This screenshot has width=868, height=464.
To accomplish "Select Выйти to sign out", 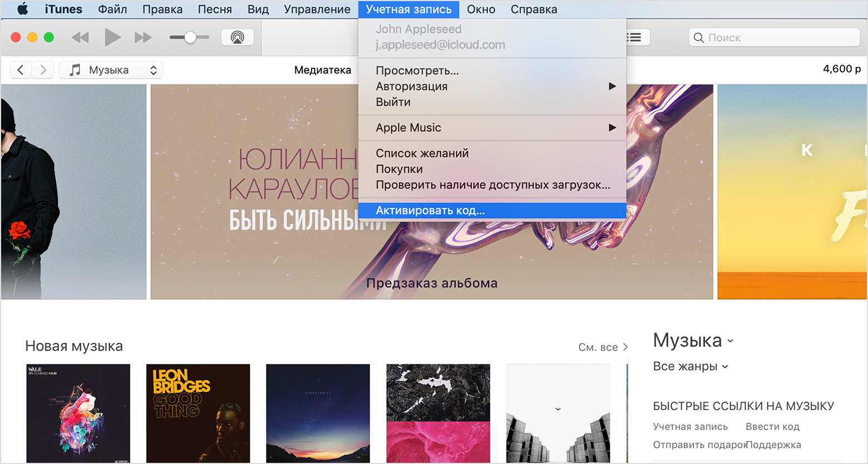I will pyautogui.click(x=492, y=102).
